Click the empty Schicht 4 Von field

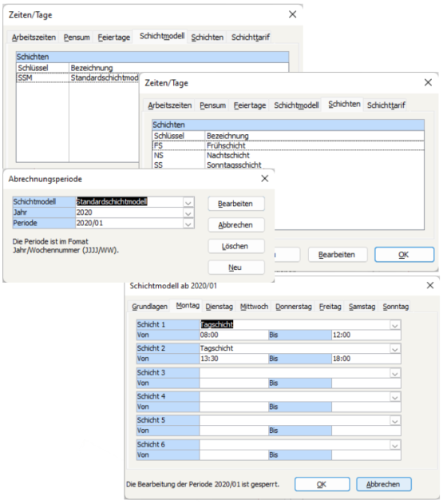click(234, 407)
